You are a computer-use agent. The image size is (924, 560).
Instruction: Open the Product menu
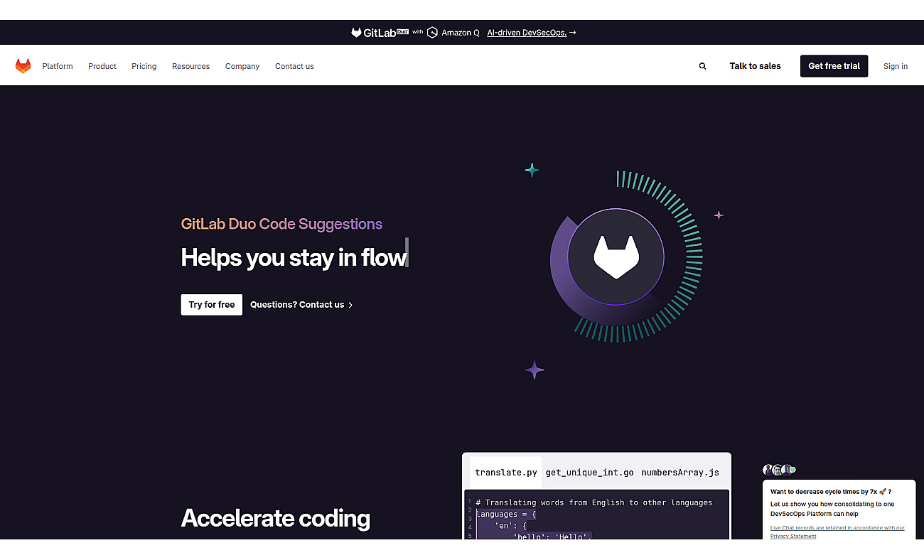(x=102, y=66)
